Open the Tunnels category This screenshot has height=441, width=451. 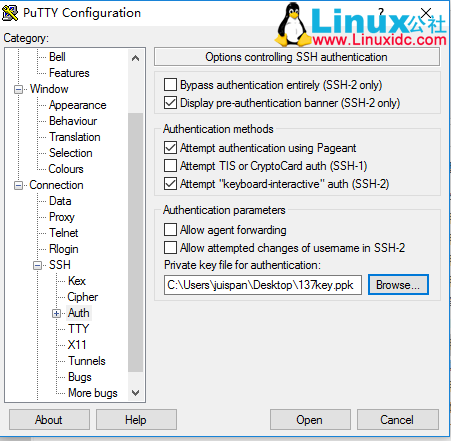pyautogui.click(x=87, y=361)
